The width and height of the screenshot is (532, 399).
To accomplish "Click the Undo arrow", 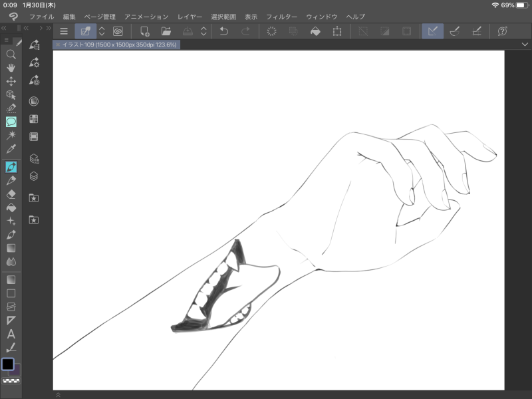I will 224,31.
